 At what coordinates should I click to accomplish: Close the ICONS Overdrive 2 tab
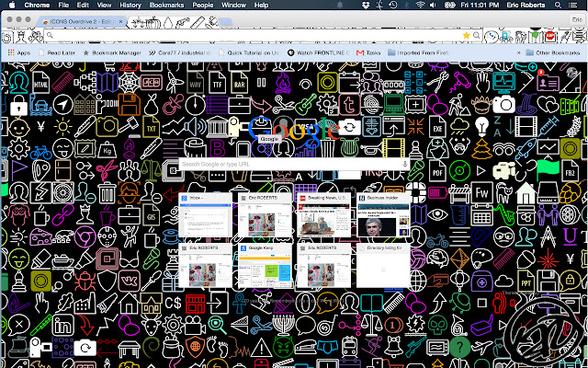(120, 22)
